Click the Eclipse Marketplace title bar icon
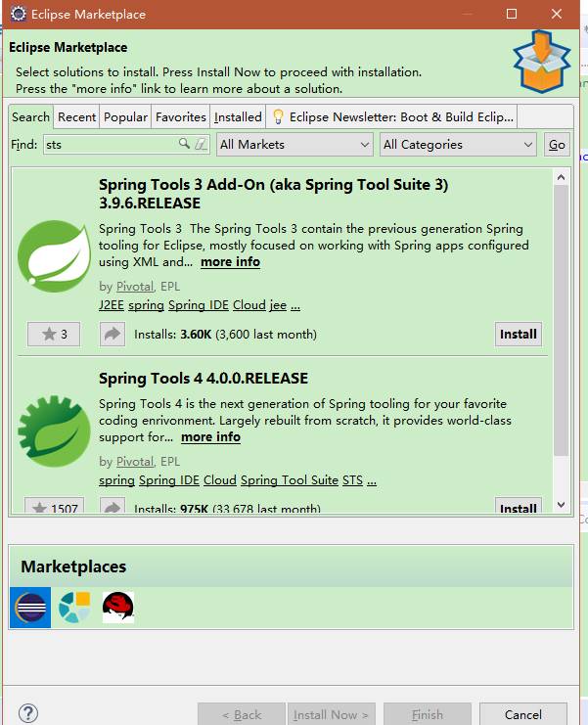The height and width of the screenshot is (725, 588). point(18,14)
